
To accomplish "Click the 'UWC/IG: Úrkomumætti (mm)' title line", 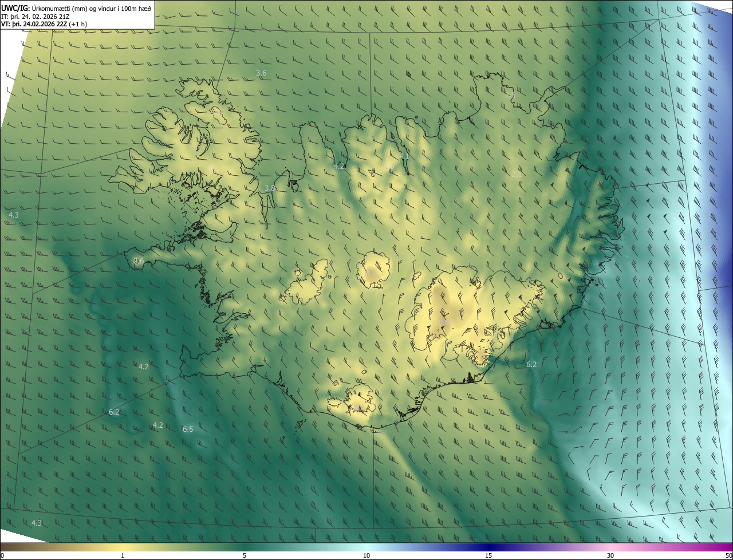I will (x=76, y=8).
